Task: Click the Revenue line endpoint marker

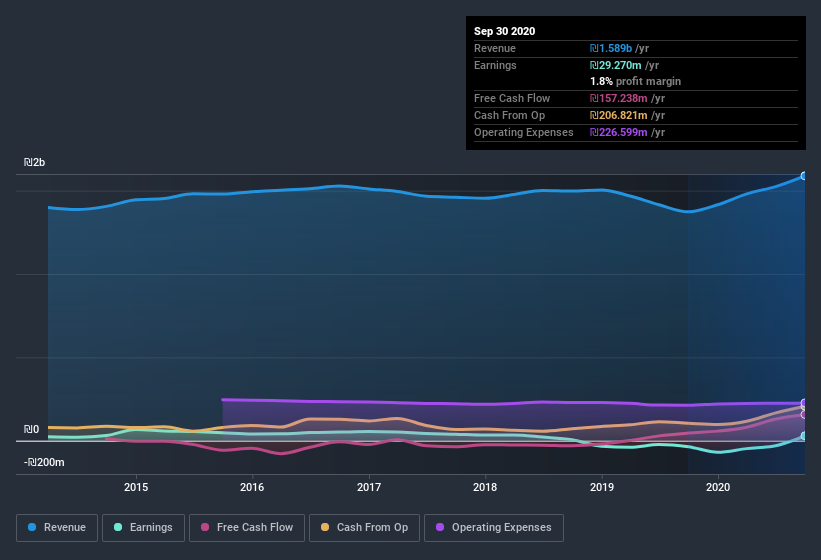Action: click(803, 176)
